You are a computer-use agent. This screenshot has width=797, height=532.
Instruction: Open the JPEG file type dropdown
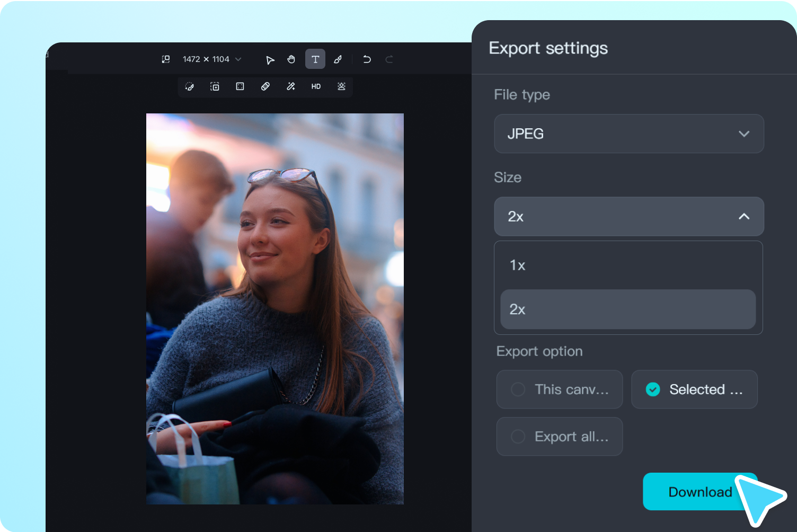[628, 134]
